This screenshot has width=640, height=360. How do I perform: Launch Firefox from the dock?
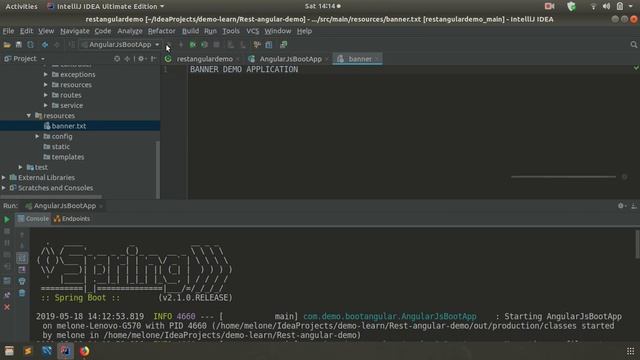tap(84, 351)
